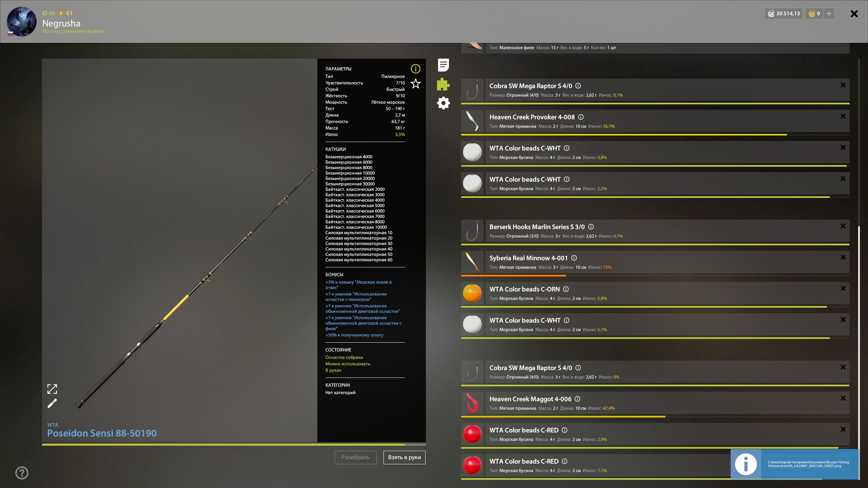Click the silver balance 30 514,13

pyautogui.click(x=784, y=14)
